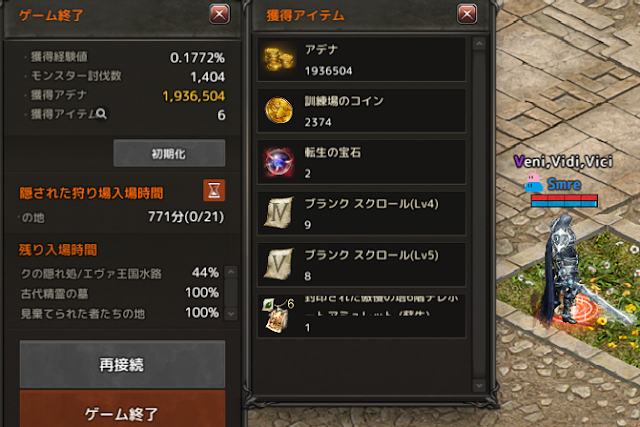Screen dimensions: 640x427
Task: Select the Blank Scroll Lv4 icon
Action: [279, 213]
